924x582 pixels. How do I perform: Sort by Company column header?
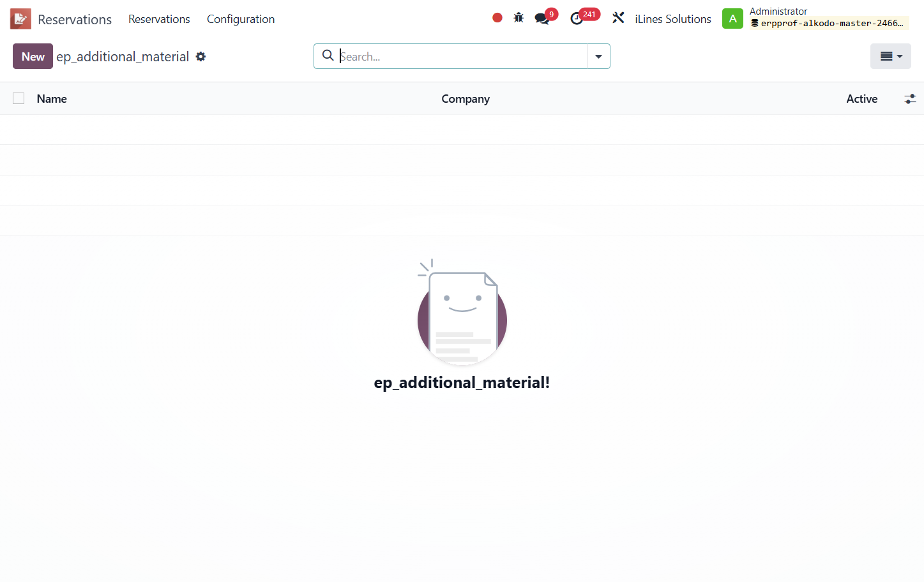point(466,99)
